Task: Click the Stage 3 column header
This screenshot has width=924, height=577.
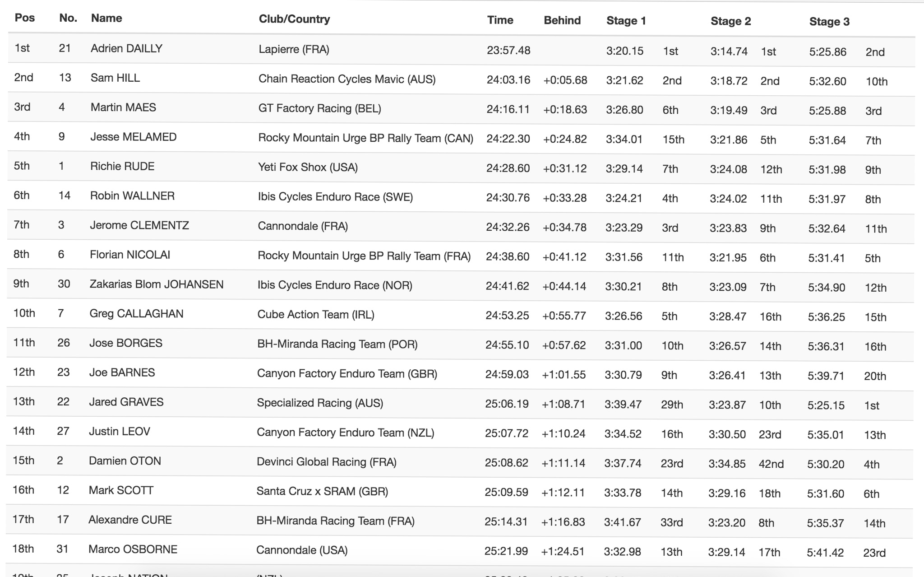Action: 829,22
